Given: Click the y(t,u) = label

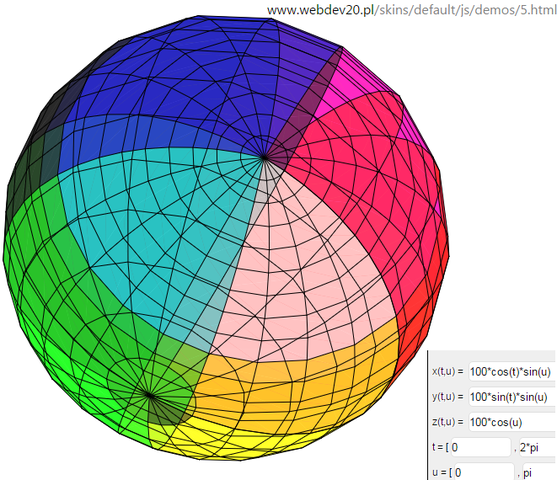Looking at the screenshot, I should coord(448,397).
